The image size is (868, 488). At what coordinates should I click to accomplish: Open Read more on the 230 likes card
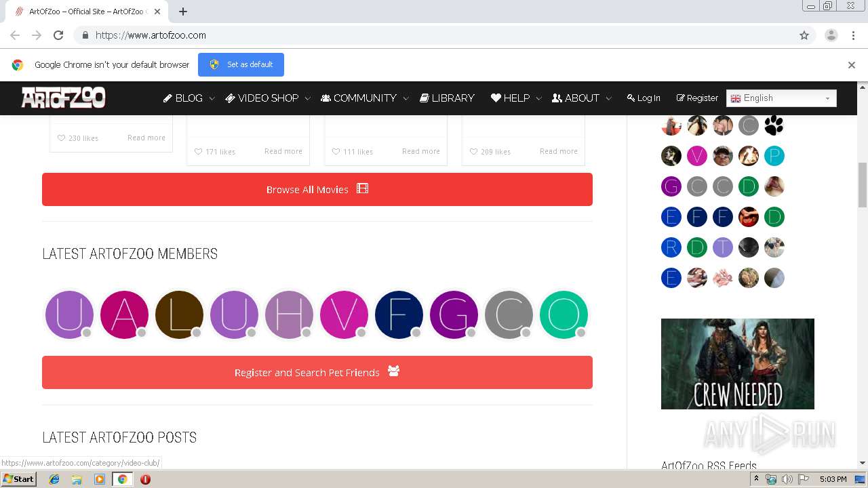pyautogui.click(x=146, y=138)
